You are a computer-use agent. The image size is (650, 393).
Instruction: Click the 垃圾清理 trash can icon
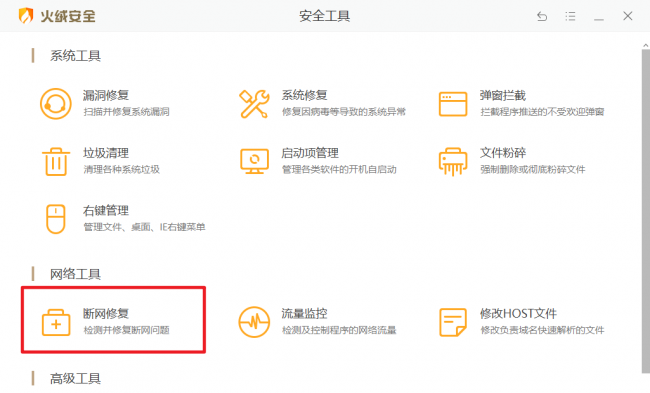coord(56,162)
